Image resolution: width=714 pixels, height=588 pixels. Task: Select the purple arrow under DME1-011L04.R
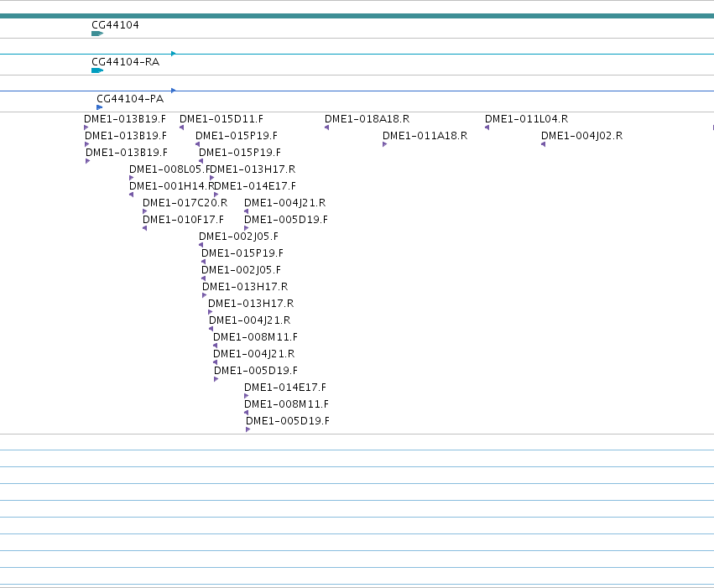point(487,127)
